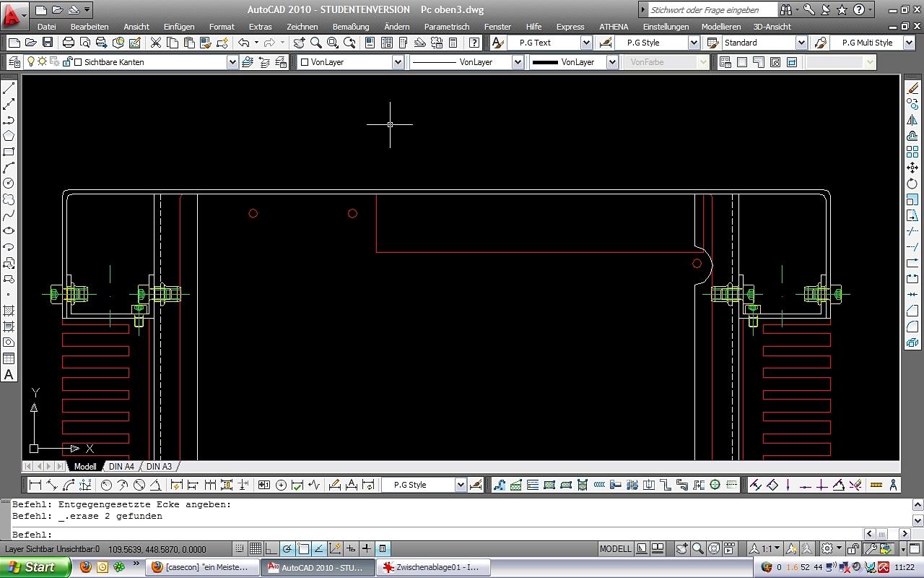Toggle Object Snap in status bar
The width and height of the screenshot is (924, 578).
(x=303, y=549)
